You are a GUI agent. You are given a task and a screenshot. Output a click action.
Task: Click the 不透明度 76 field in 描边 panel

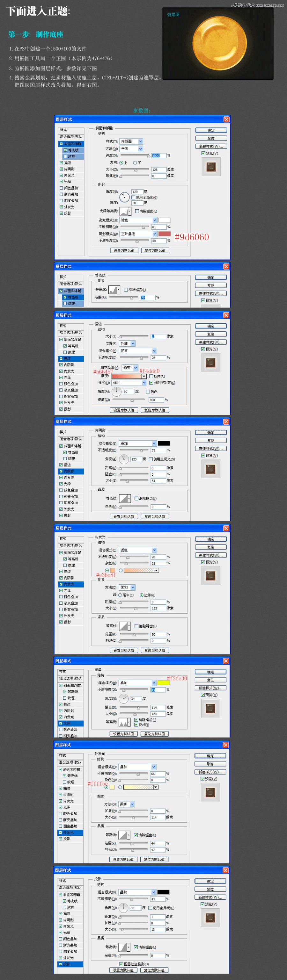click(158, 357)
